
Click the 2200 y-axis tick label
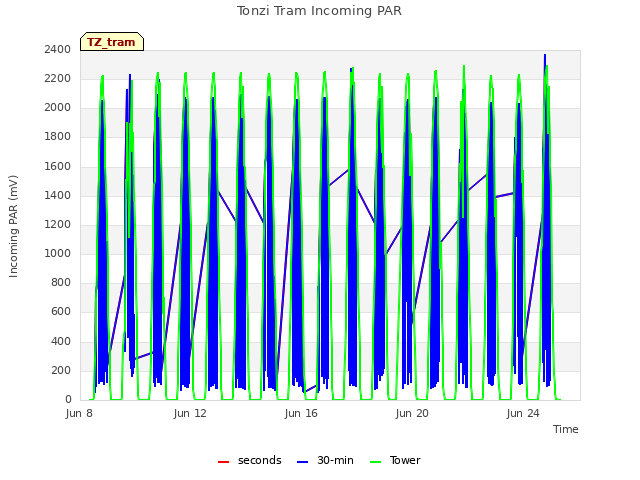58,78
